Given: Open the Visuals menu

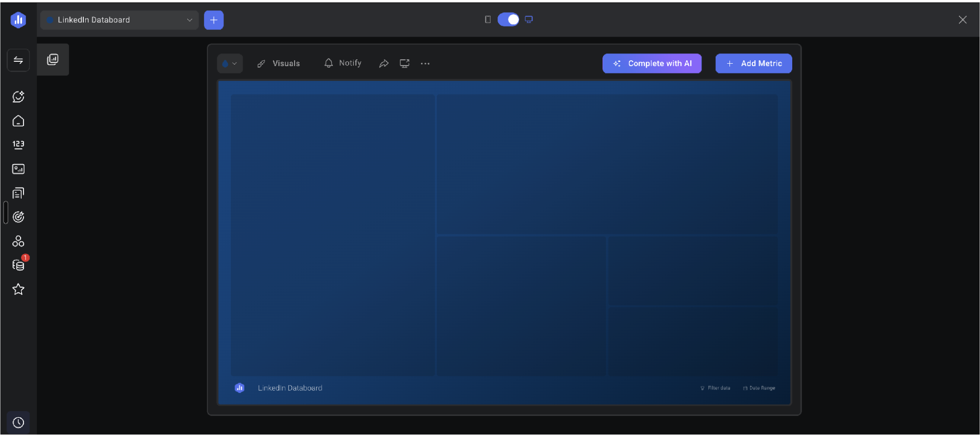Looking at the screenshot, I should [x=278, y=64].
